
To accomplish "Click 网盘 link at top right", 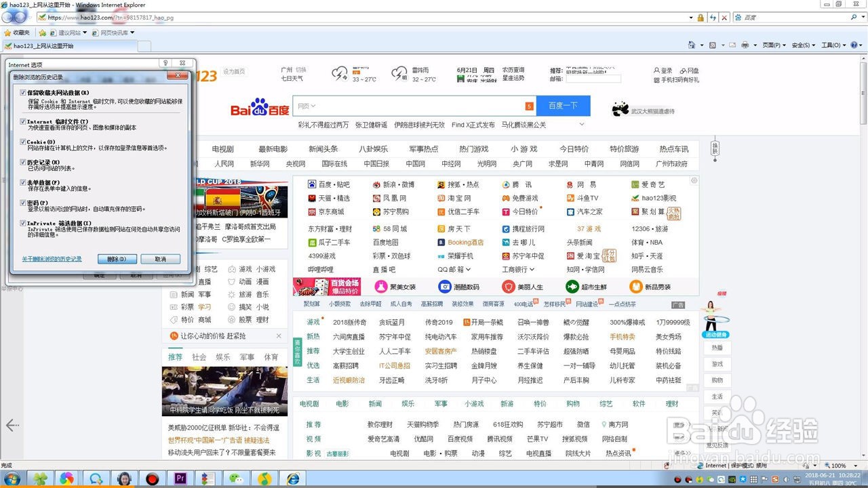I will [689, 70].
